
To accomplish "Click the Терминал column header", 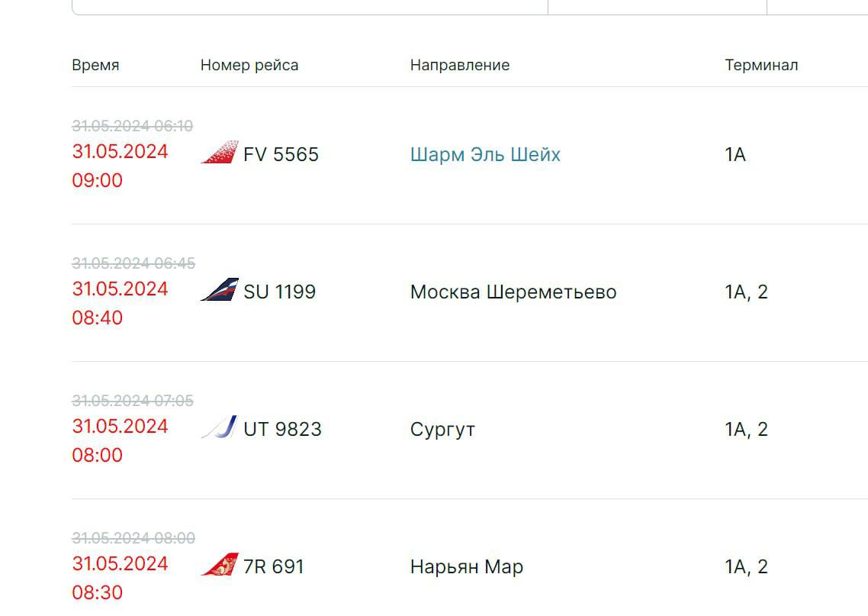I will [x=761, y=66].
